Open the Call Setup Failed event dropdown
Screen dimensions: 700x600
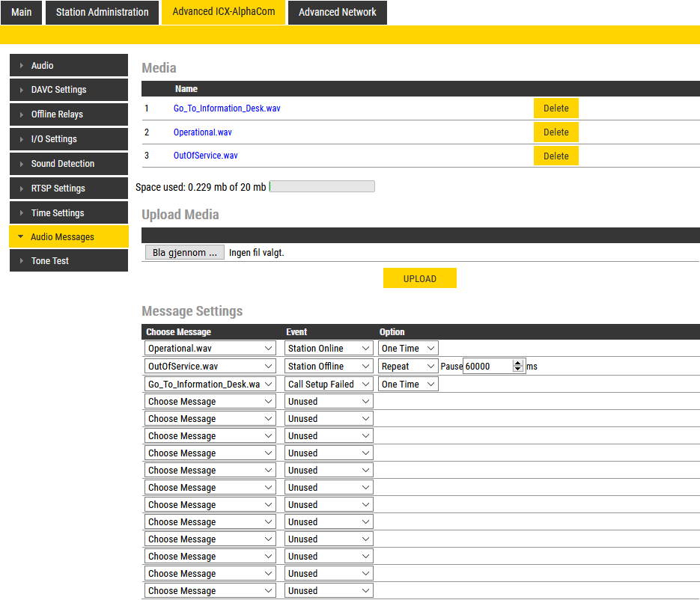329,385
